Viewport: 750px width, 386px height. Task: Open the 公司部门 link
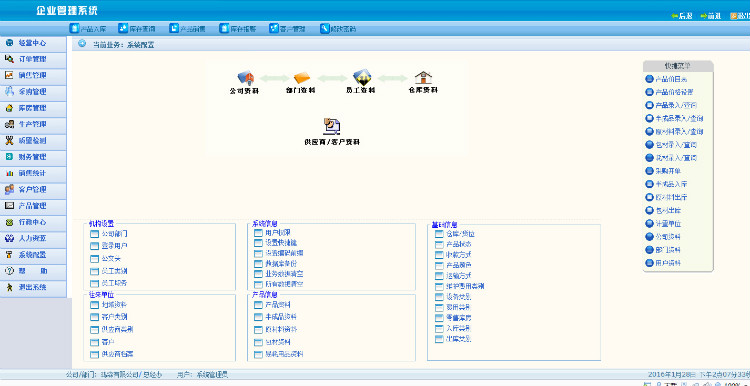(x=114, y=234)
